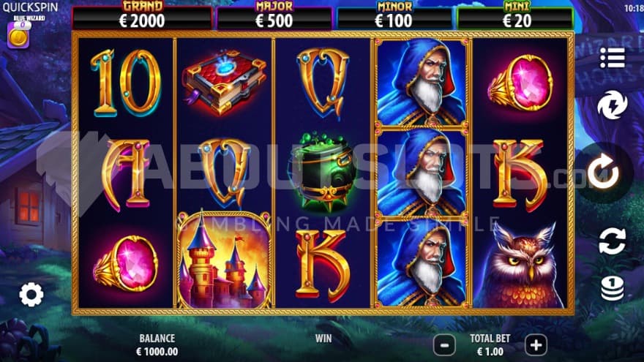Open autoplay with the double-arrow icon
This screenshot has width=644, height=362.
(612, 241)
